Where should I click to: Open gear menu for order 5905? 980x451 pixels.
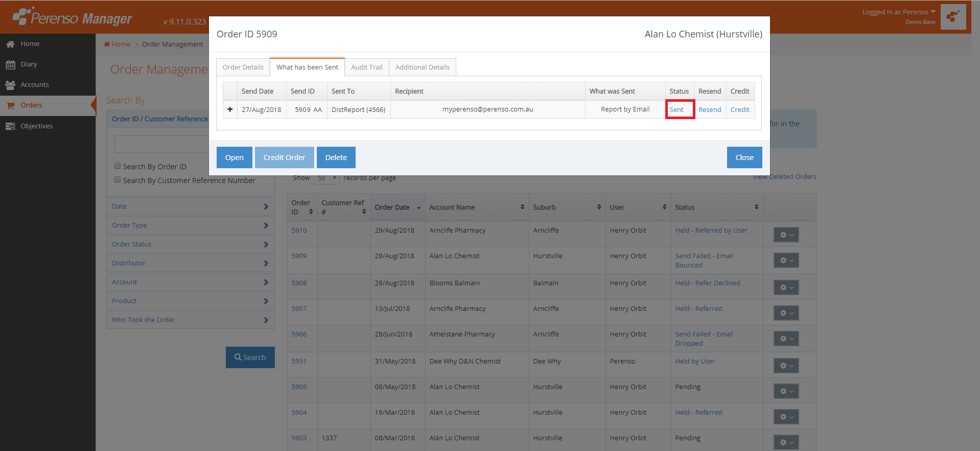[x=786, y=391]
